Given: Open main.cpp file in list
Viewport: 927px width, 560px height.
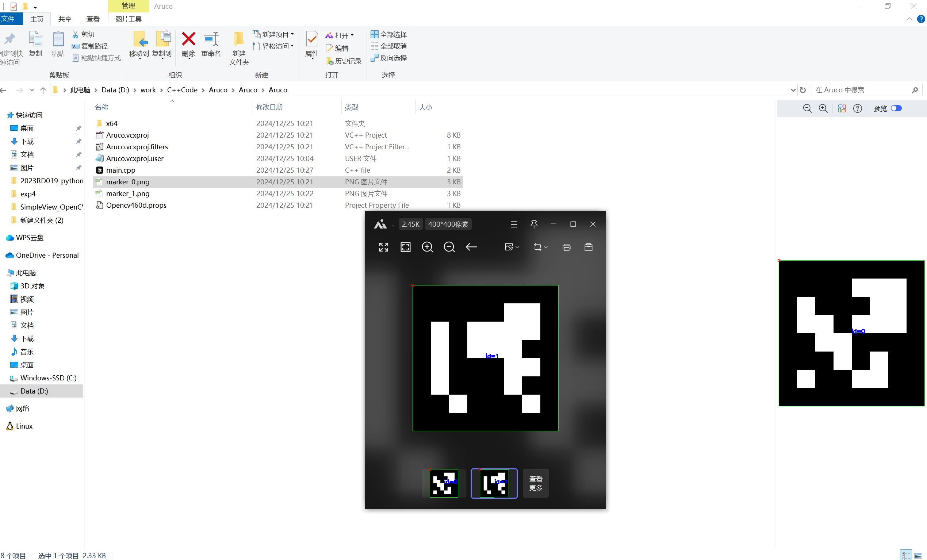Looking at the screenshot, I should (120, 170).
